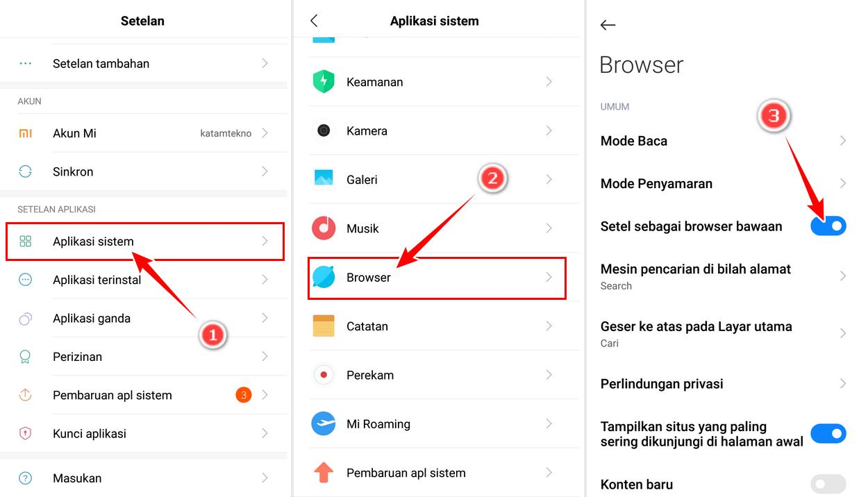Select the Keamanan security shield icon
This screenshot has width=868, height=497.
(x=324, y=81)
